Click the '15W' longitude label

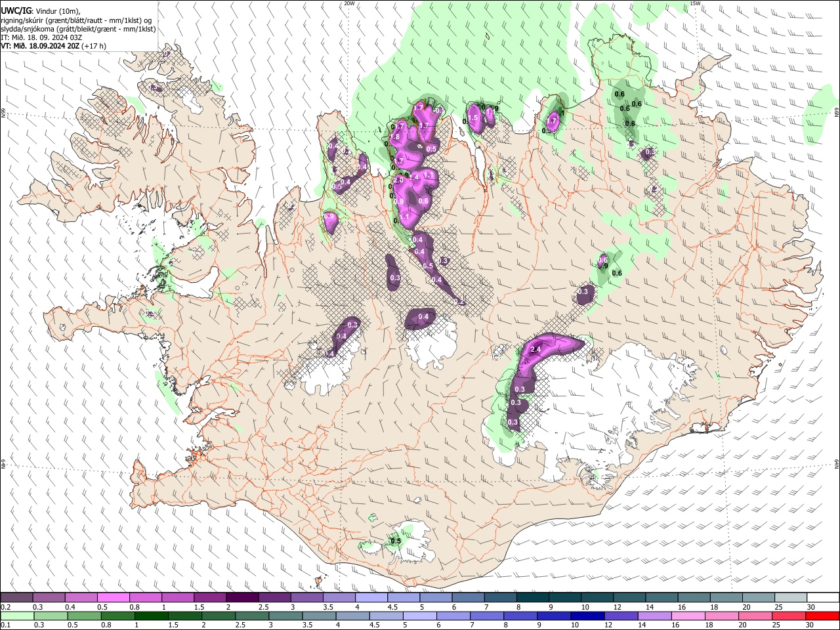[695, 3]
